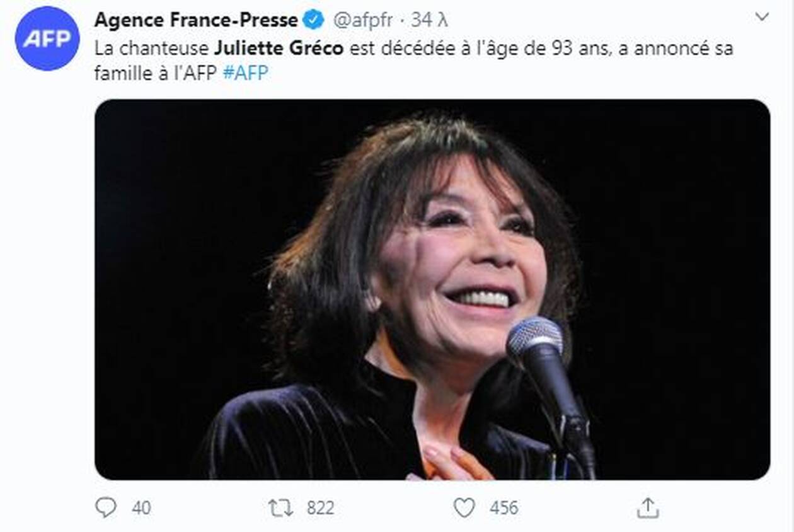Click the text 'famille à l'AFP'
Screen dimensions: 794x532
[156, 73]
